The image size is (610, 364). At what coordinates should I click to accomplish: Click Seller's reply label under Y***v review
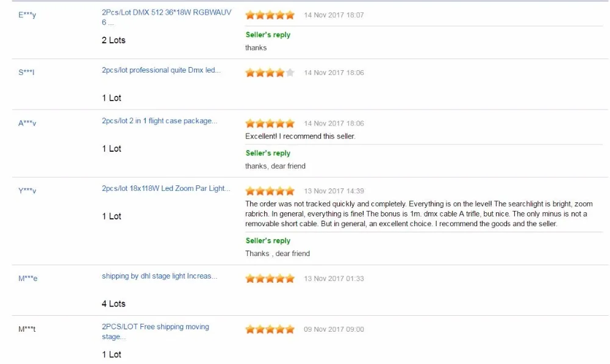pyautogui.click(x=268, y=241)
